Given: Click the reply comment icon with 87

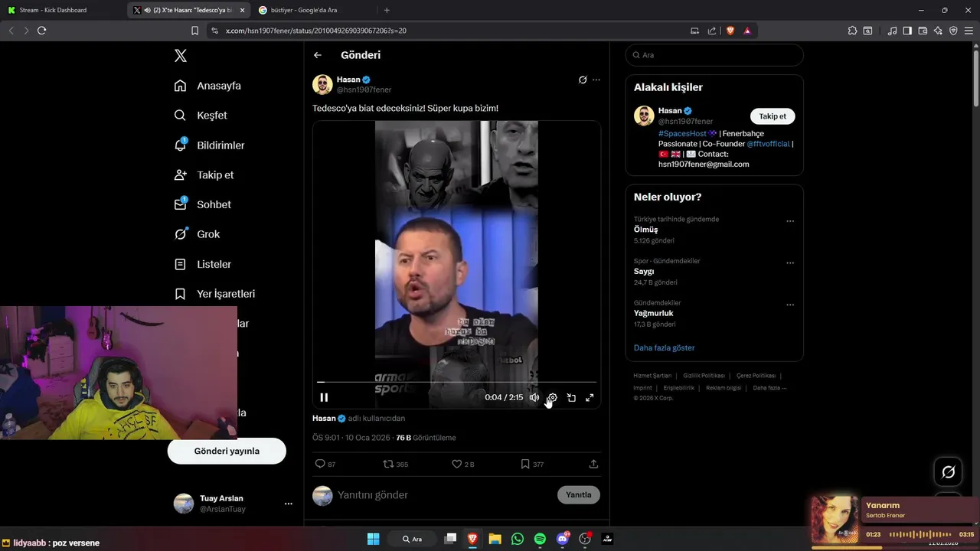Looking at the screenshot, I should click(325, 464).
